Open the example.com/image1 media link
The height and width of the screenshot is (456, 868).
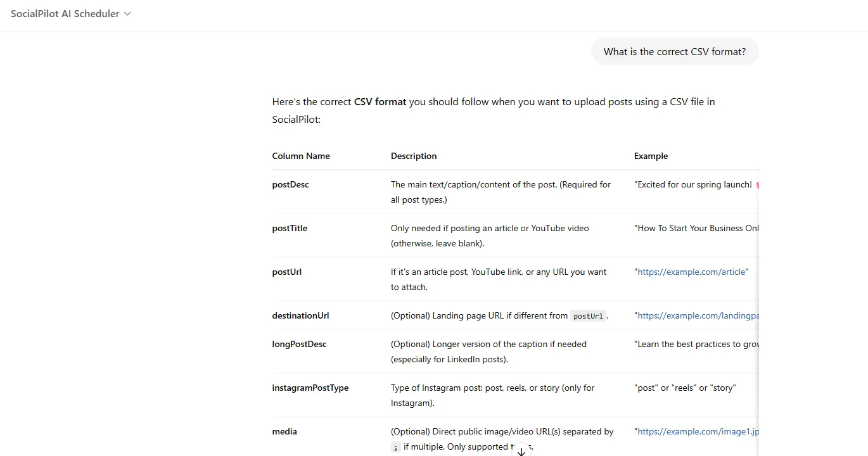pyautogui.click(x=698, y=431)
